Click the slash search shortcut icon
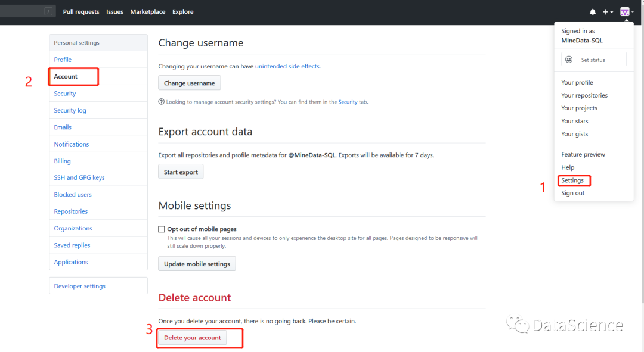The height and width of the screenshot is (352, 644). pos(48,11)
